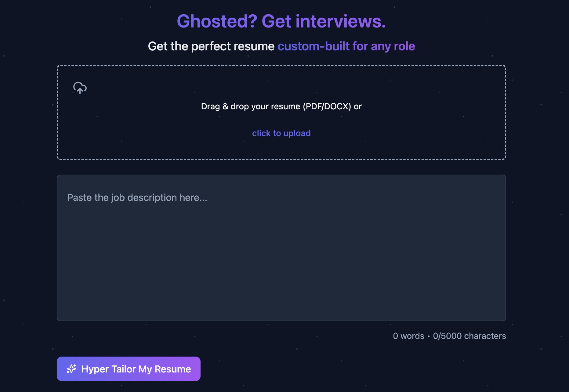Click the 'Paste the job description here...' placeholder

pos(137,198)
